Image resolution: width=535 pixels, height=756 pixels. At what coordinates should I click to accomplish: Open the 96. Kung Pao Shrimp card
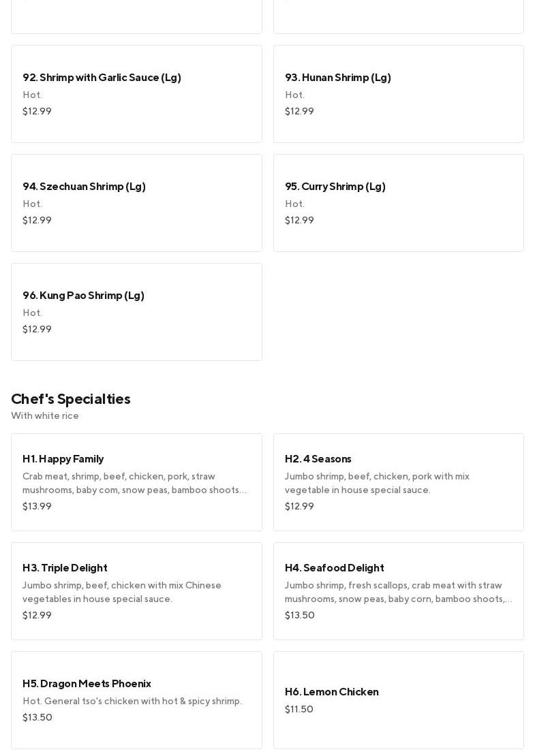[x=136, y=312]
